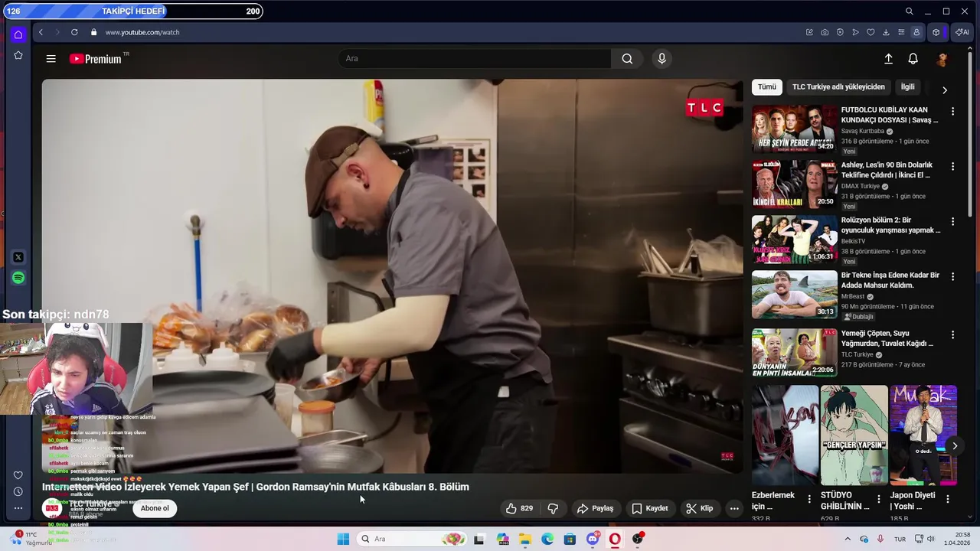Image resolution: width=980 pixels, height=551 pixels.
Task: Open Opera sidebar home icon
Action: pos(18,34)
